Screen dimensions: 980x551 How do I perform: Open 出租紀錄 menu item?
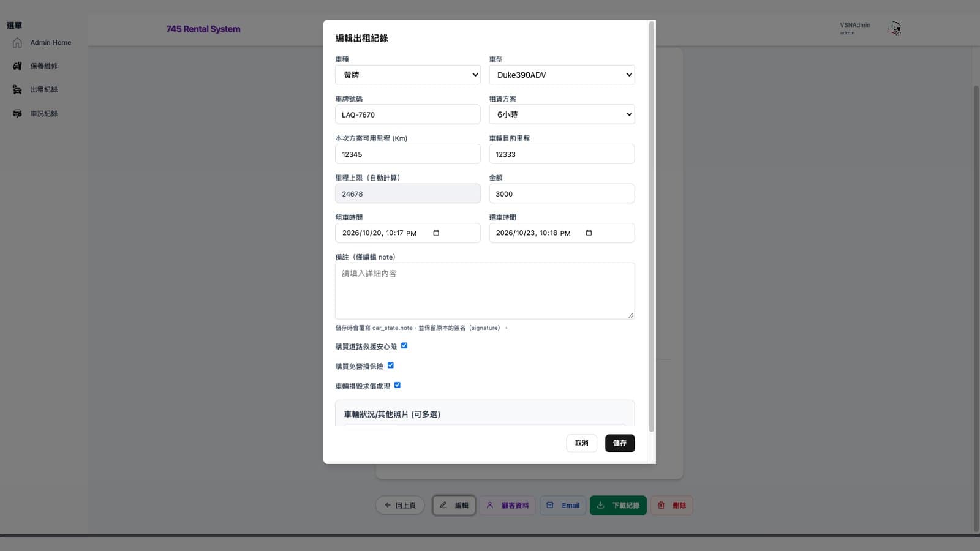(43, 90)
